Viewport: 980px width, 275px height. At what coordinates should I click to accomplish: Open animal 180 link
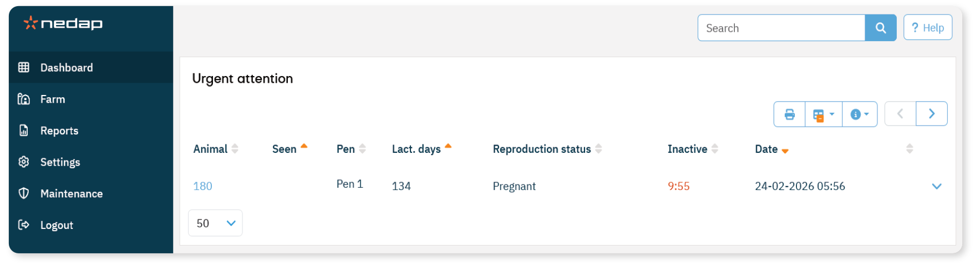click(x=202, y=186)
